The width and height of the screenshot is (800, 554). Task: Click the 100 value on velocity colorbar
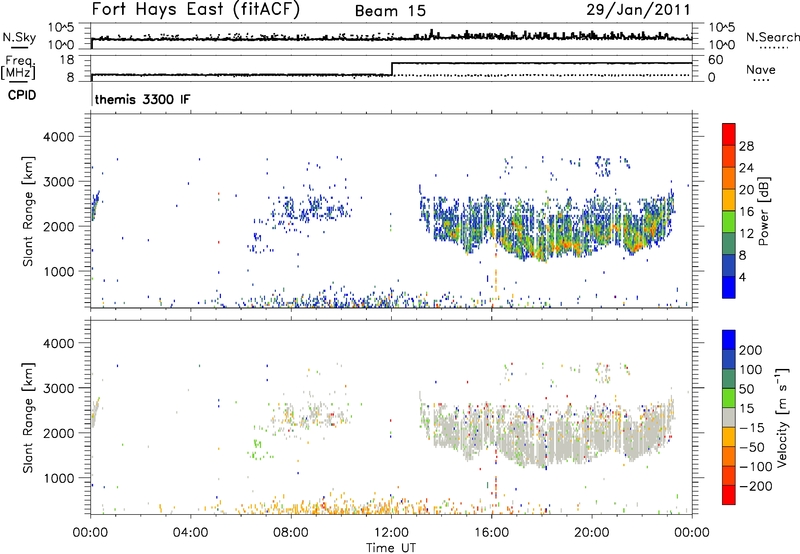click(751, 370)
